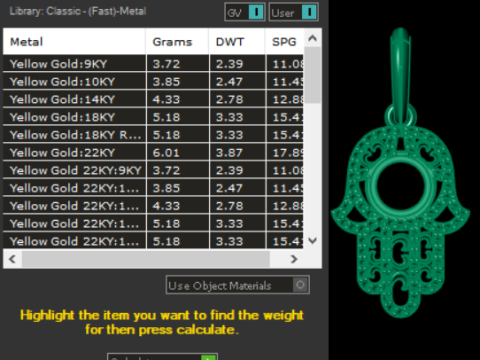The height and width of the screenshot is (360, 480).
Task: Click the SPG column header
Action: (x=284, y=42)
